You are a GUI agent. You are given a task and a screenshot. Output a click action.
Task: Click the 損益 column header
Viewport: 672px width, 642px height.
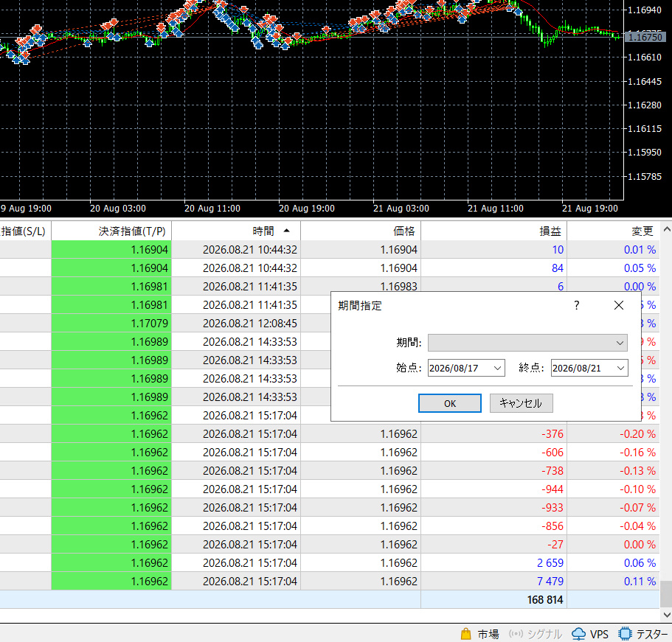point(494,231)
